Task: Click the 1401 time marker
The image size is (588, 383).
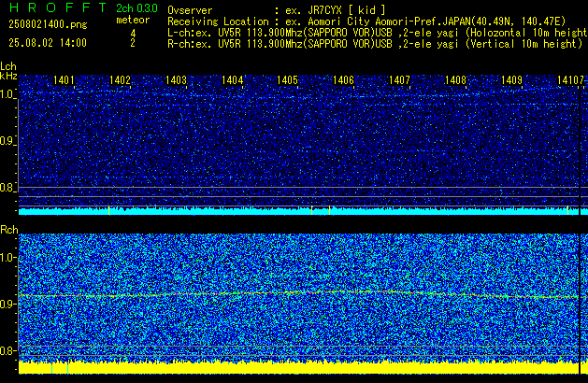Action: (x=64, y=80)
